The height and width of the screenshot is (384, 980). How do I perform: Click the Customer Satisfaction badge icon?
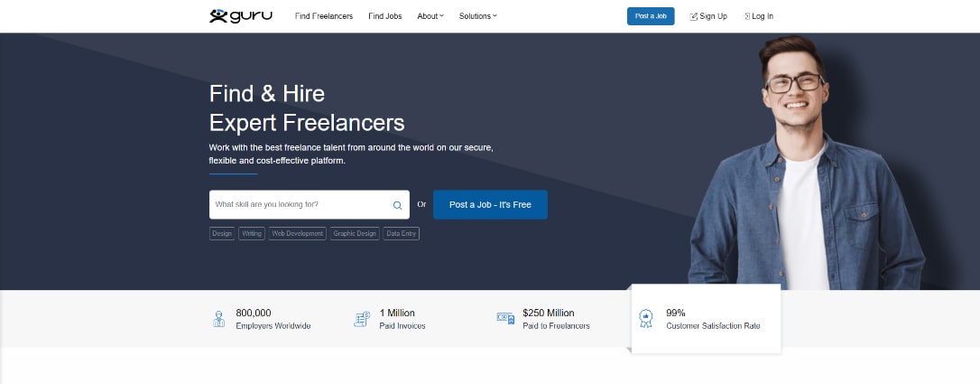tap(646, 318)
